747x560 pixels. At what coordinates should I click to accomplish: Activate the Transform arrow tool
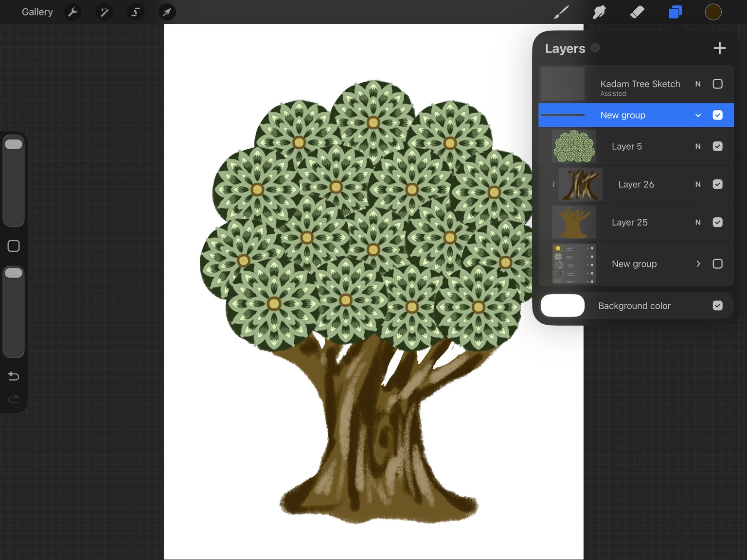167,12
